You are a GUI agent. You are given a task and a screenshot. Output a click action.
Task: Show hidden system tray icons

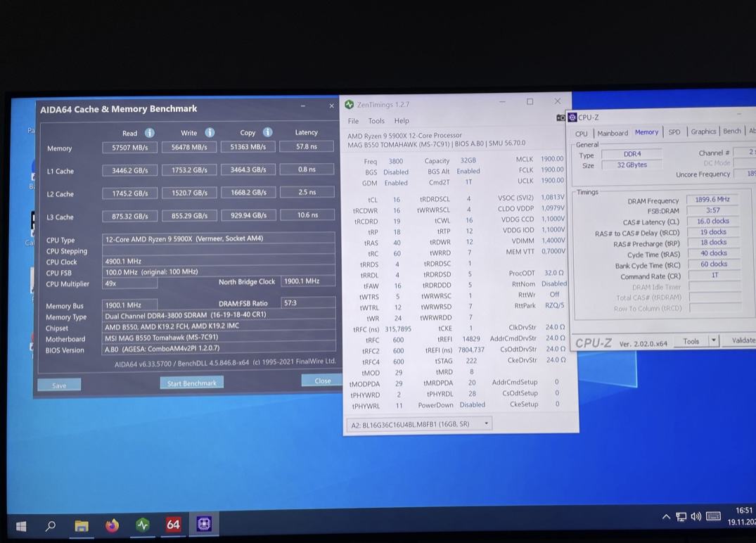[666, 517]
